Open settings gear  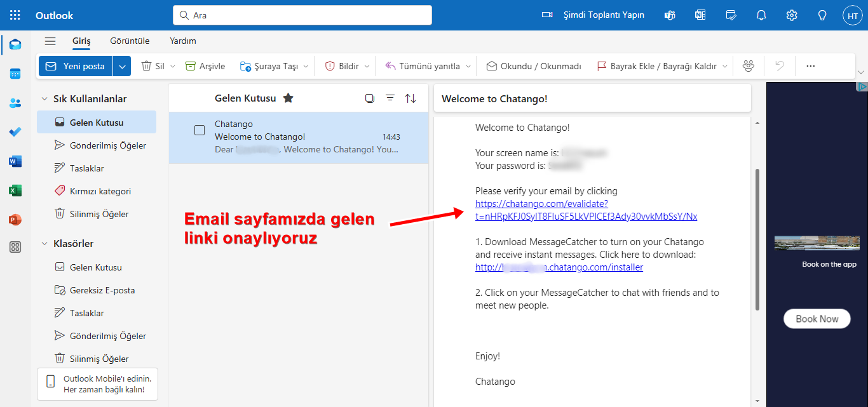(x=792, y=15)
